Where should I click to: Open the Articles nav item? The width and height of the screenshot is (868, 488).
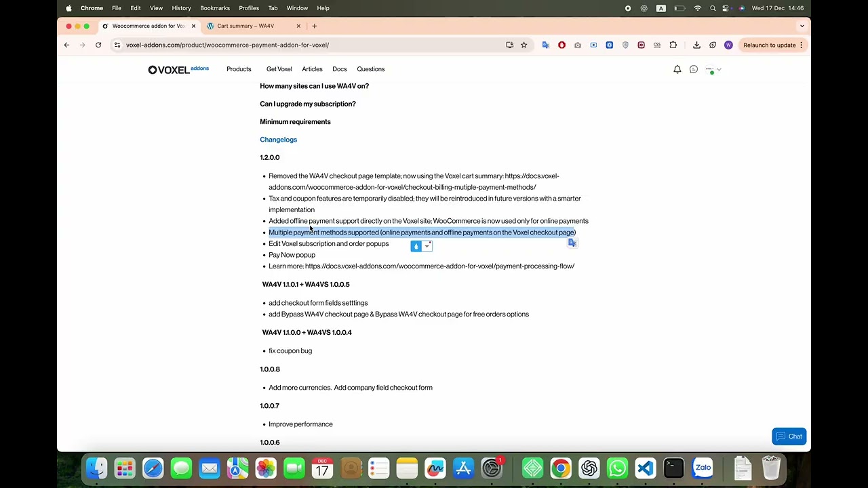click(x=312, y=69)
